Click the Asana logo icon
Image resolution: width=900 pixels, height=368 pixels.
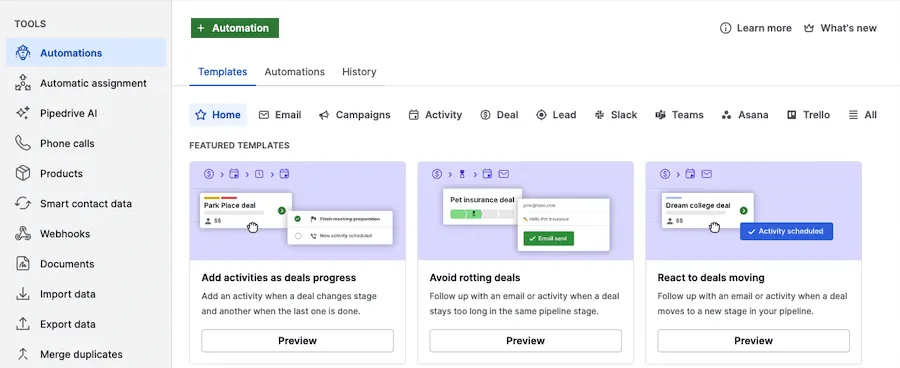(726, 115)
